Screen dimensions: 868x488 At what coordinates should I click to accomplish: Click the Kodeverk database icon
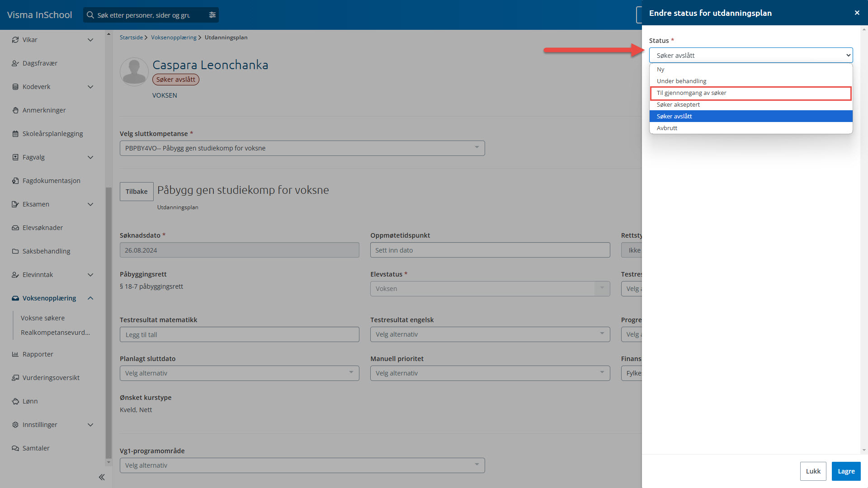tap(15, 87)
